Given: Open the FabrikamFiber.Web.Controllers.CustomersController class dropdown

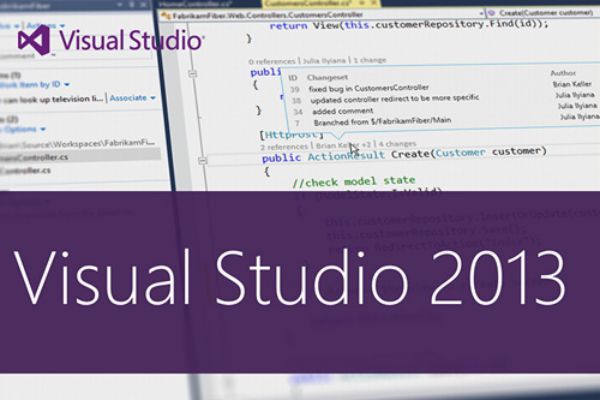Looking at the screenshot, I should (x=482, y=14).
